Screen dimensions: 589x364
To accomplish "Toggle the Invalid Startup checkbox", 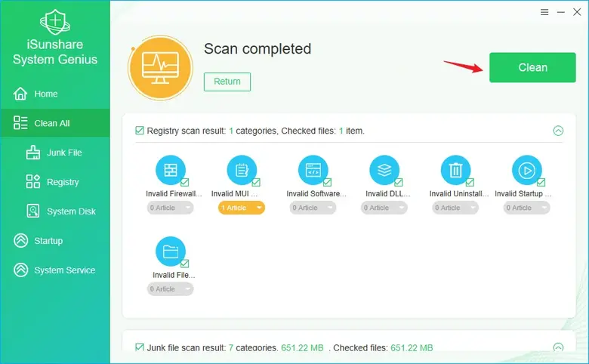I will point(541,182).
